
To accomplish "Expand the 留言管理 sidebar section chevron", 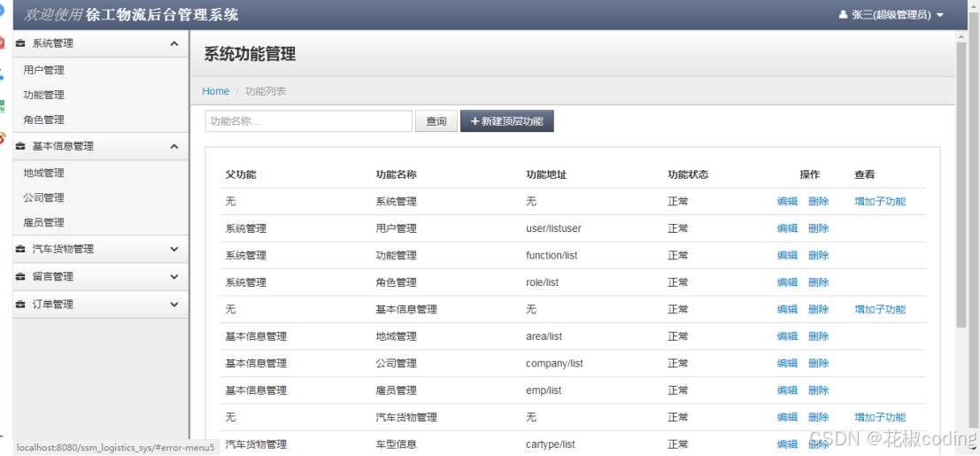I will coord(174,276).
